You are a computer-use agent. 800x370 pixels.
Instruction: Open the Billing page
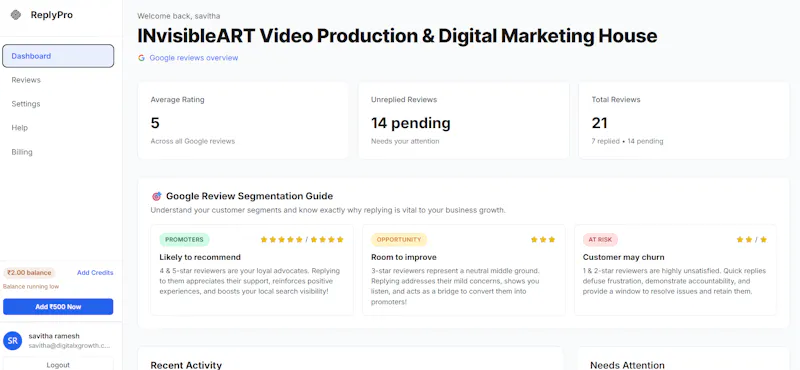click(x=22, y=152)
